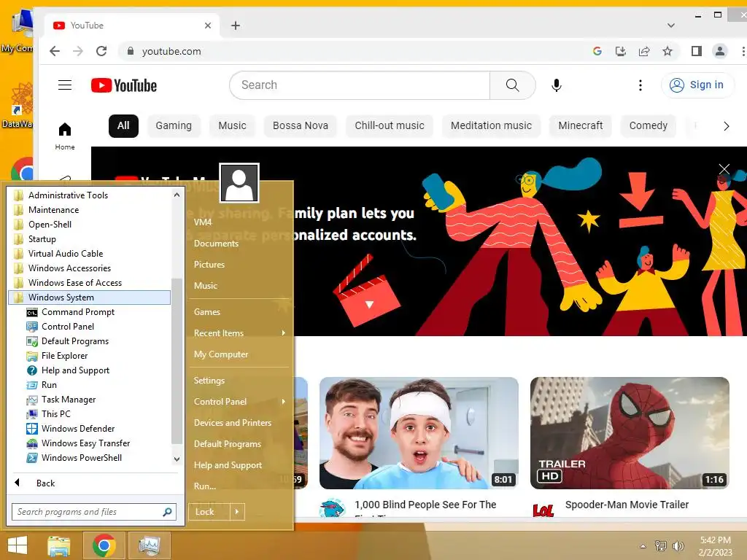Open Documents from start menu
The height and width of the screenshot is (560, 747).
point(216,244)
